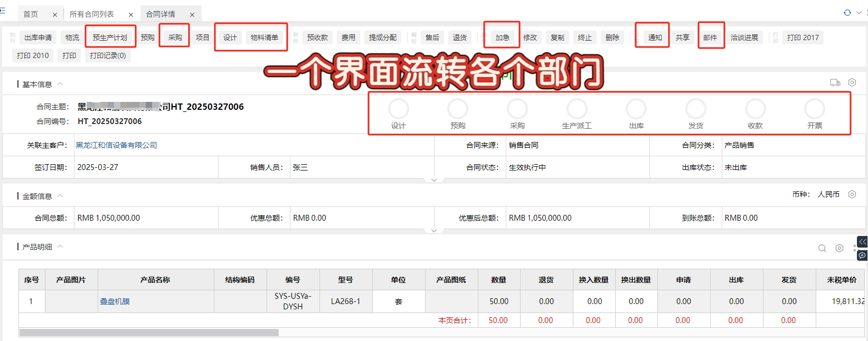Click the plain 打印 button
Screen dimensions: 868x341
[x=69, y=55]
